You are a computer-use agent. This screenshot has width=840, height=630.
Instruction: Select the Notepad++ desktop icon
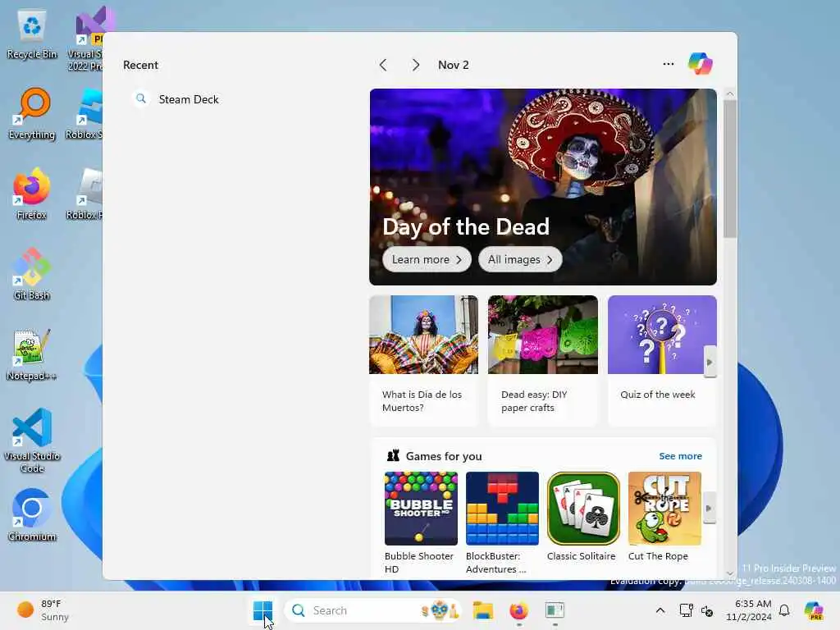tap(32, 354)
